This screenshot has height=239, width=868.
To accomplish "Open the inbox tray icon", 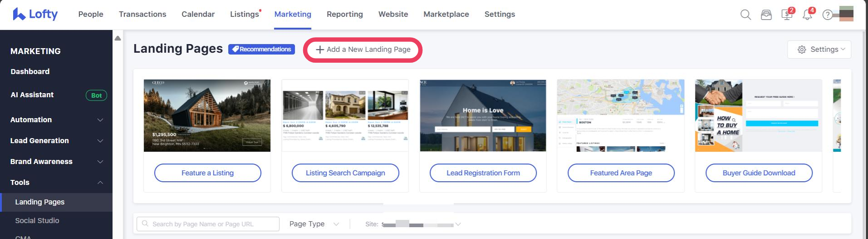I will click(766, 15).
